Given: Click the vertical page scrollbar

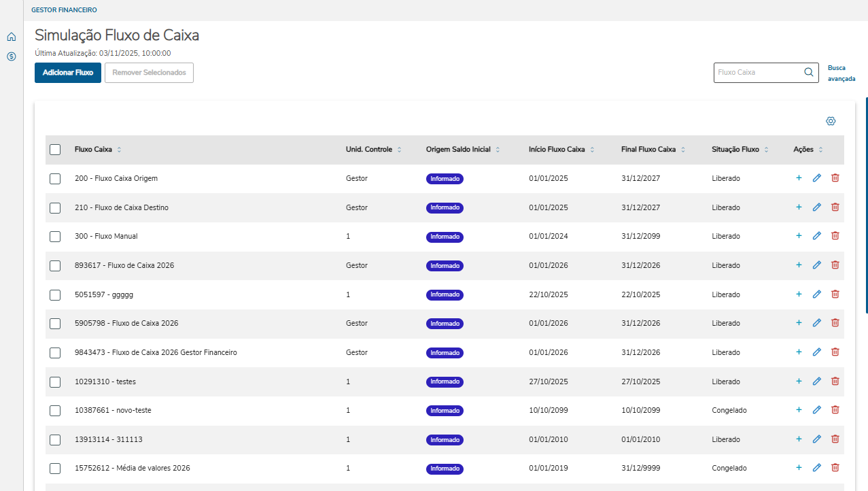Looking at the screenshot, I should click(x=866, y=204).
